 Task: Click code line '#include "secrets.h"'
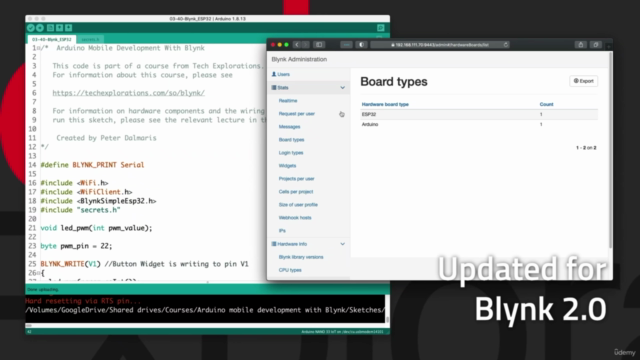pyautogui.click(x=80, y=210)
